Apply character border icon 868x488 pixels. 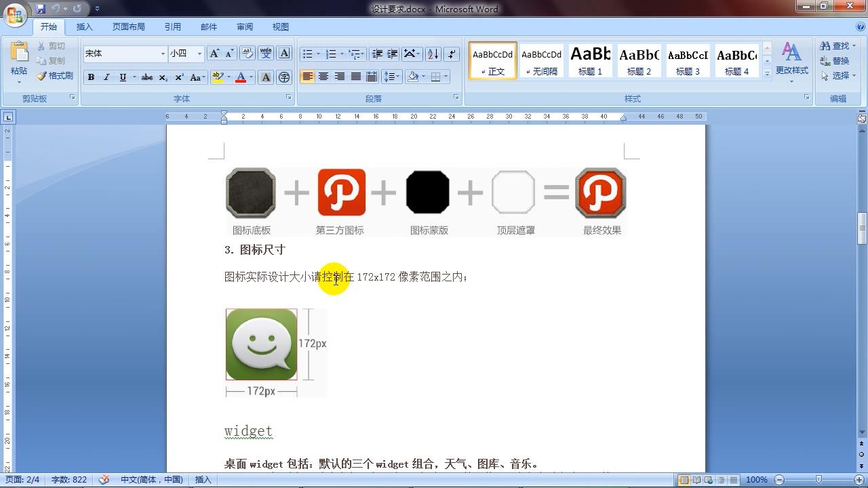coord(284,54)
